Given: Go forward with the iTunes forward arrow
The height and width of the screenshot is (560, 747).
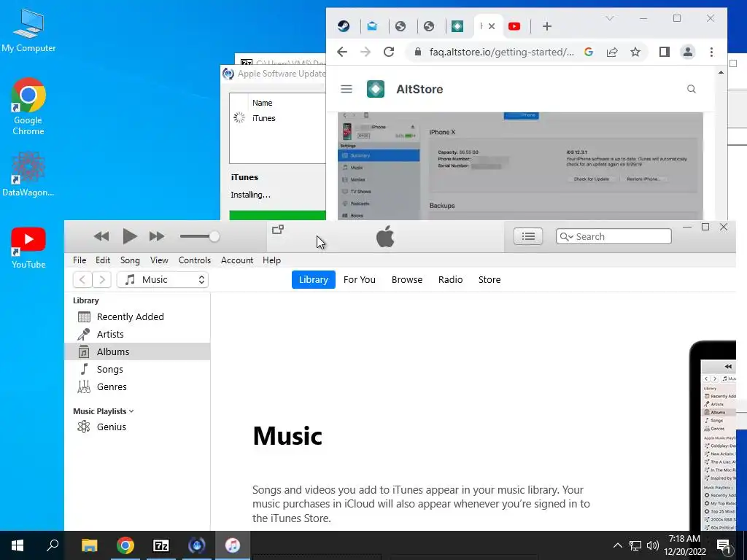Looking at the screenshot, I should 101,279.
